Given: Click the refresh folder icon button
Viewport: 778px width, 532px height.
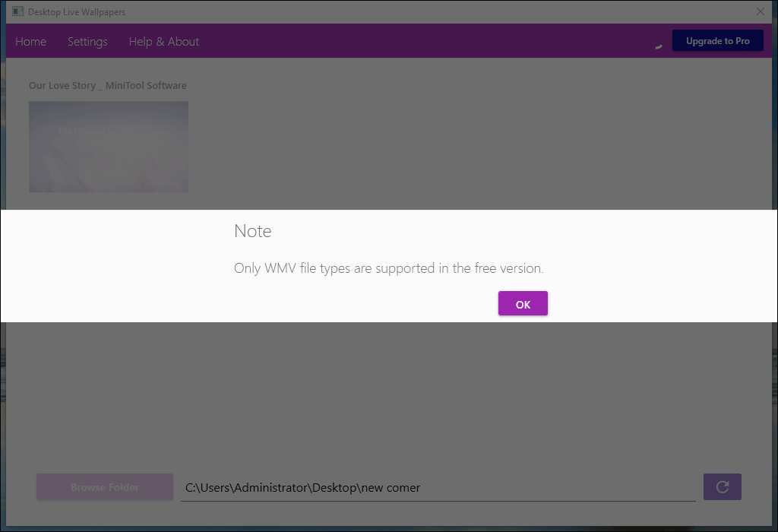Looking at the screenshot, I should 722,487.
